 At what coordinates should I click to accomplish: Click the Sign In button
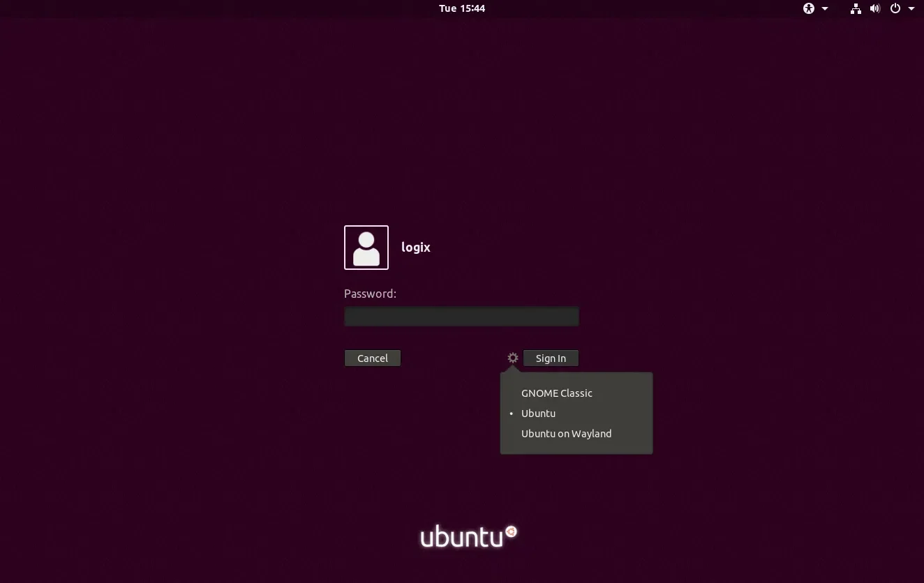(551, 358)
